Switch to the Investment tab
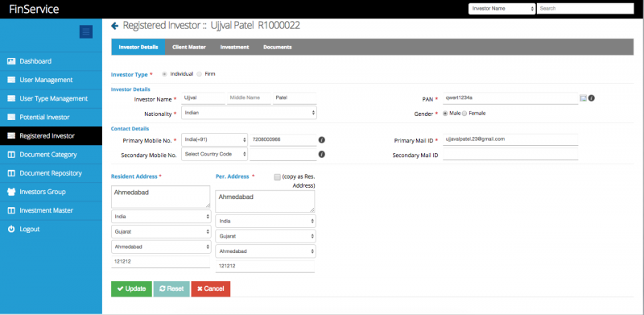The width and height of the screenshot is (644, 315). [234, 47]
